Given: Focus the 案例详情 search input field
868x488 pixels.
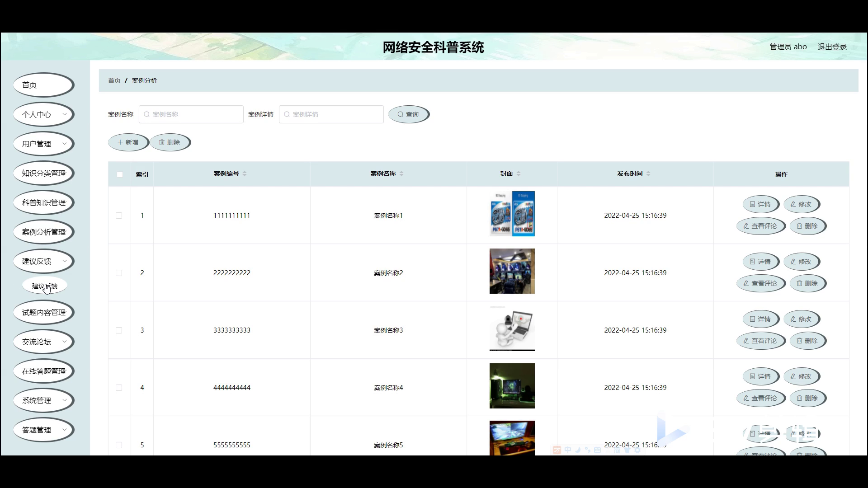Looking at the screenshot, I should (331, 114).
